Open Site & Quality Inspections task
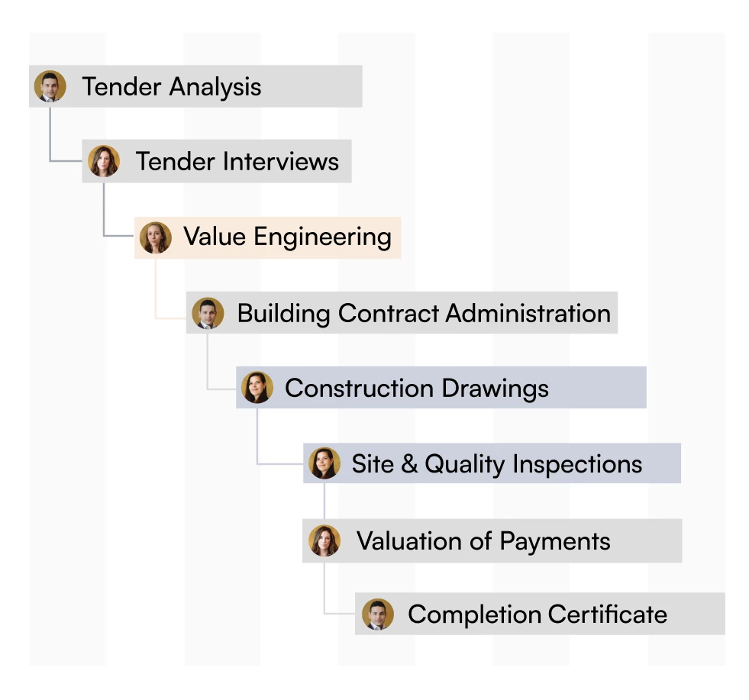This screenshot has width=749, height=700. click(x=492, y=463)
